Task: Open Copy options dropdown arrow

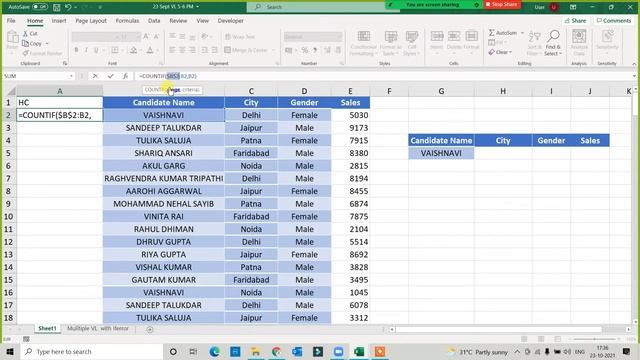Action: click(x=47, y=44)
